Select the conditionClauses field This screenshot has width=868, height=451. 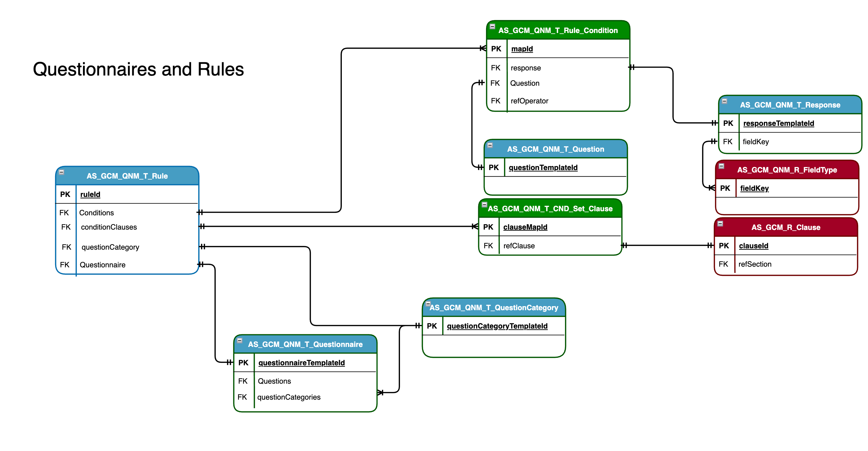click(x=109, y=227)
